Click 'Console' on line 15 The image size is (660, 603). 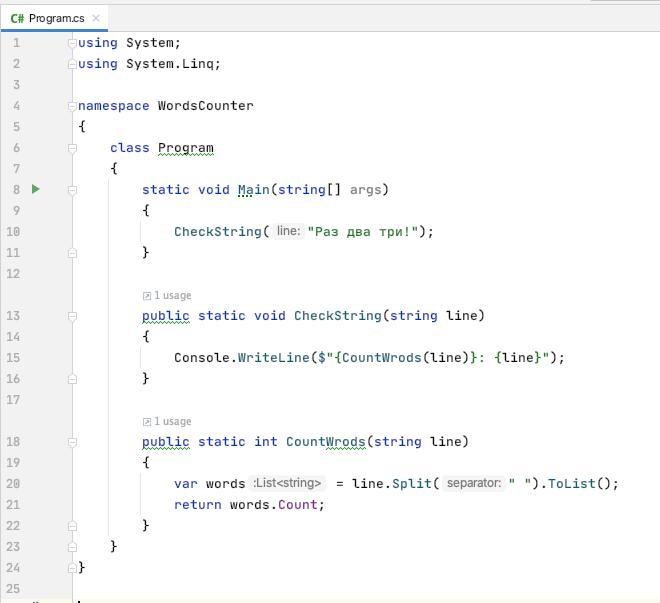[x=202, y=358]
